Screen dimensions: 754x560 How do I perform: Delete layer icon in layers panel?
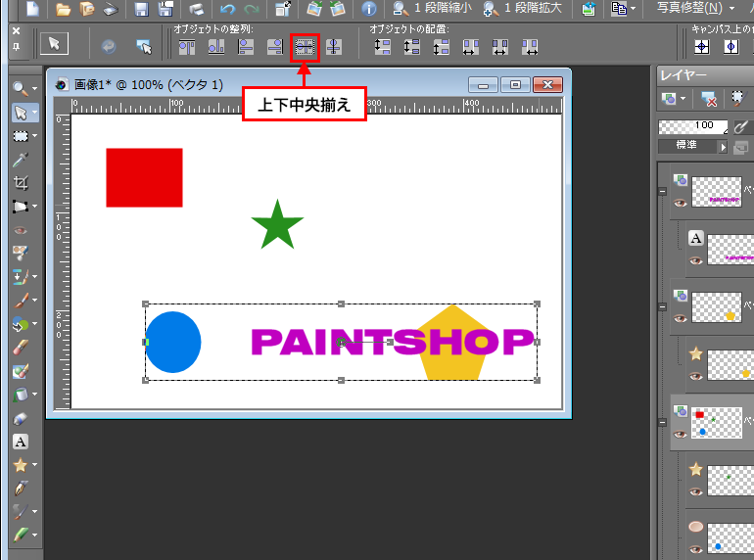point(709,99)
